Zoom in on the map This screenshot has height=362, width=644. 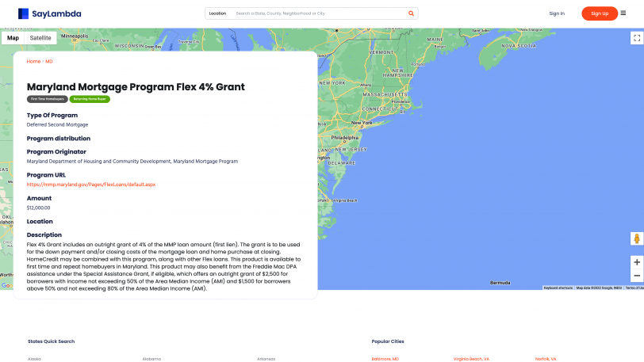(636, 261)
